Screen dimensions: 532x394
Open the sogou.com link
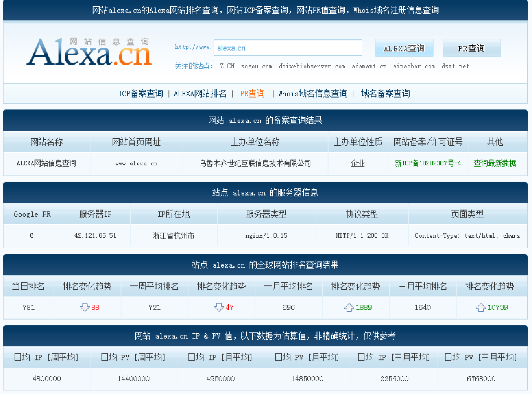(x=257, y=66)
